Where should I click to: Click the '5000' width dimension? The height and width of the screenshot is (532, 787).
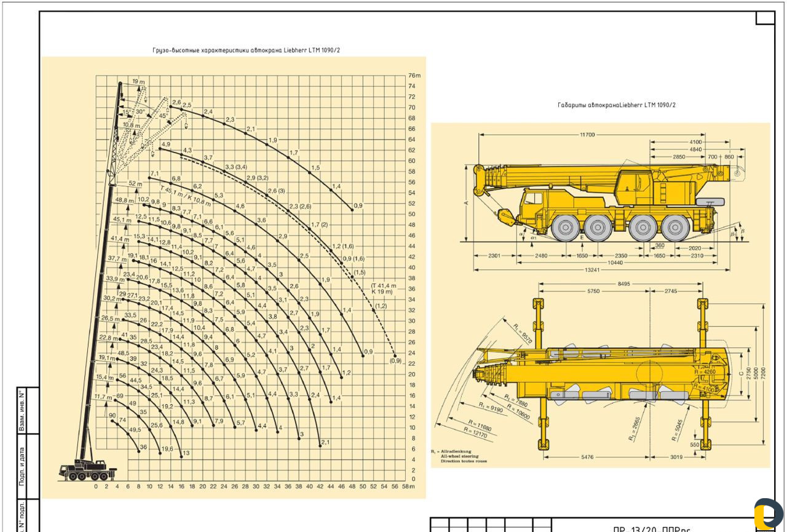[756, 373]
